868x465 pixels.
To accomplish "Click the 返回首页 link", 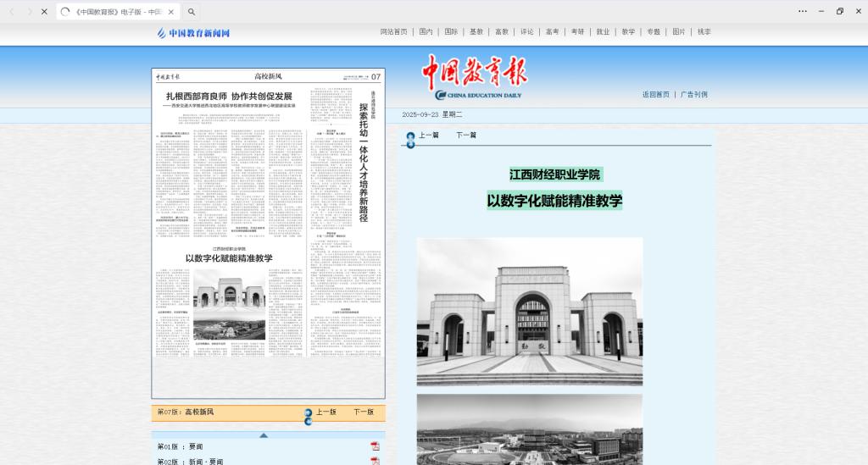I will click(655, 95).
